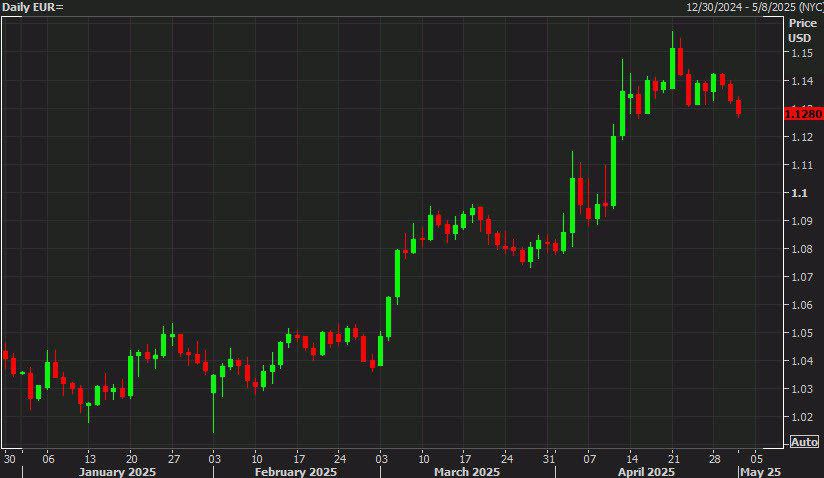Select the May 25 month label
Viewport: 824px width, 478px height.
(x=760, y=471)
